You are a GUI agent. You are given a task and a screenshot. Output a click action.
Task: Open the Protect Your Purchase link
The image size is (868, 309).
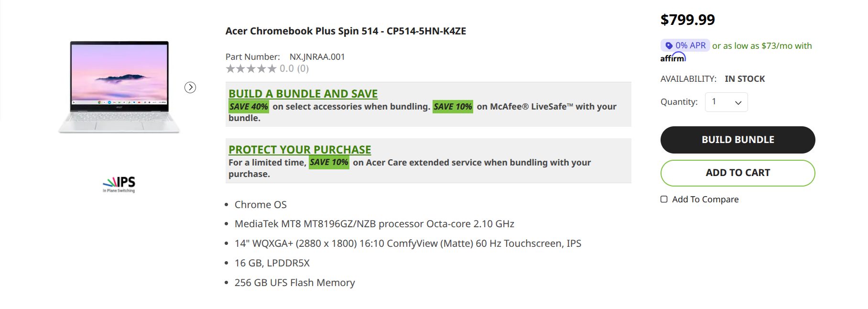[300, 150]
